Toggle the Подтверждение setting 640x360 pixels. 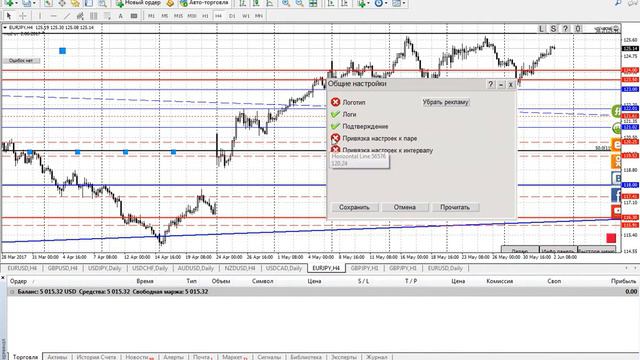tap(336, 126)
